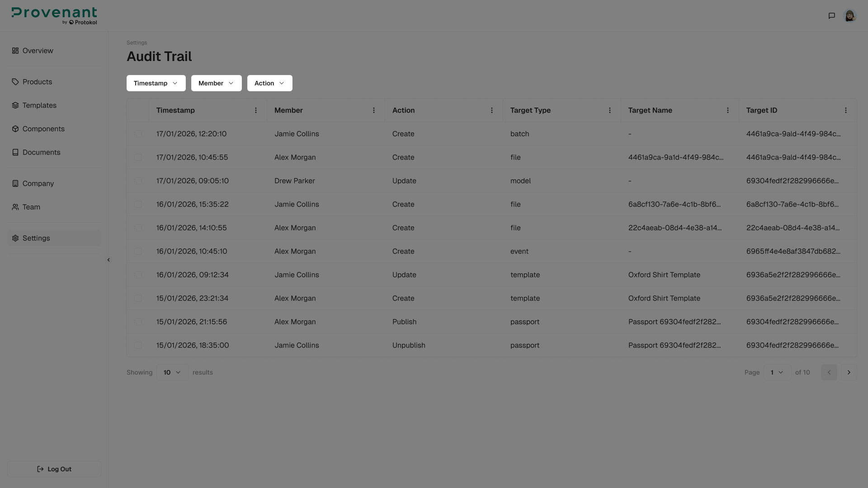Open the Member filter button
This screenshot has height=488, width=868.
click(217, 83)
